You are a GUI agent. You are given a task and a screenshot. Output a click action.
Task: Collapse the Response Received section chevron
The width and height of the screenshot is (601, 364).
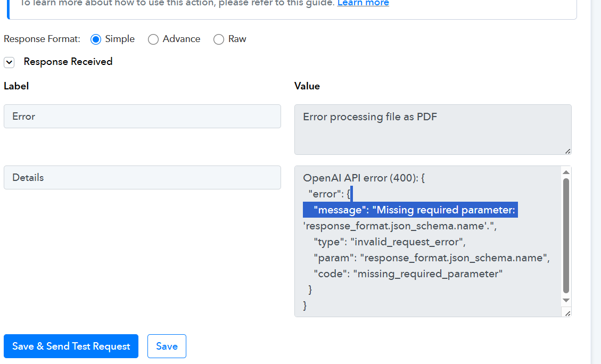pos(9,62)
